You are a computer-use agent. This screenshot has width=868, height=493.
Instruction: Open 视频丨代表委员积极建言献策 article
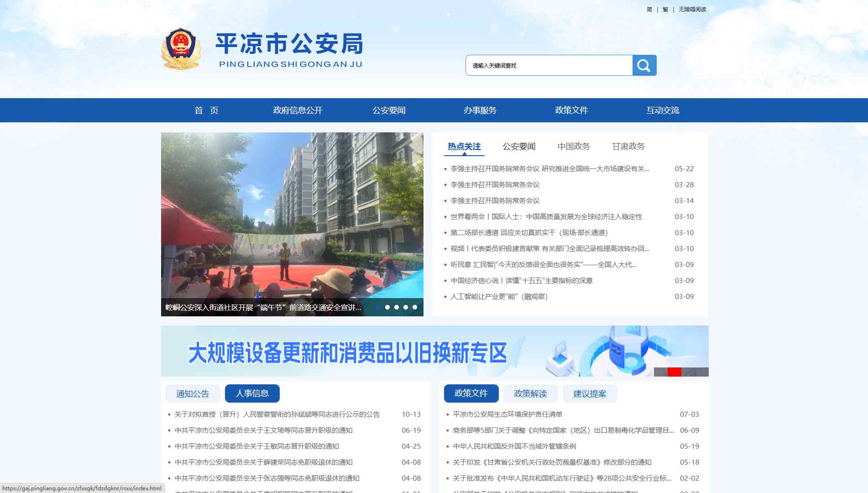549,249
